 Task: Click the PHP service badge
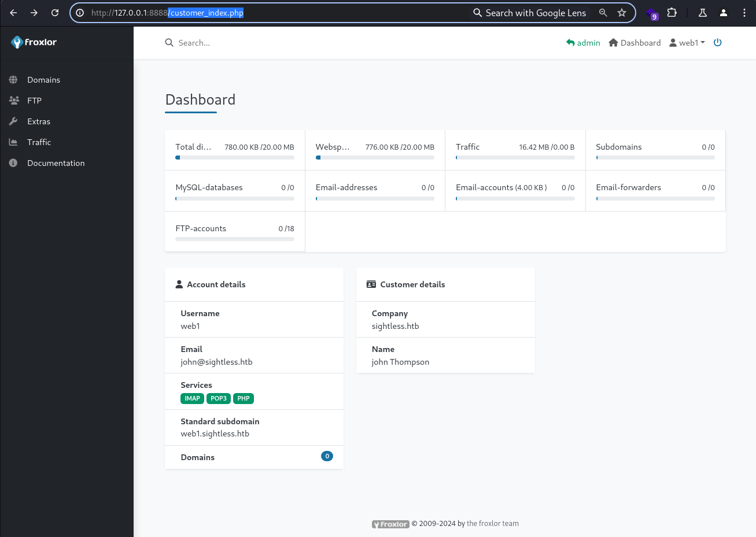[244, 398]
